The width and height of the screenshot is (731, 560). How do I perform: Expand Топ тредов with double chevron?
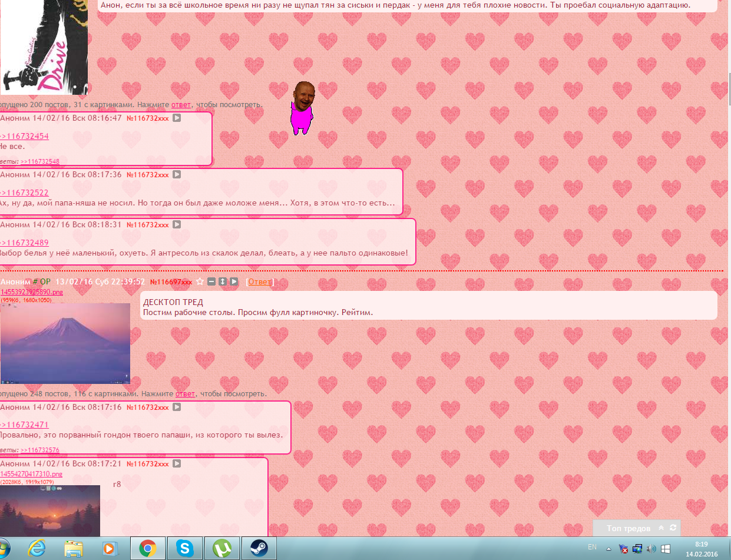point(661,528)
